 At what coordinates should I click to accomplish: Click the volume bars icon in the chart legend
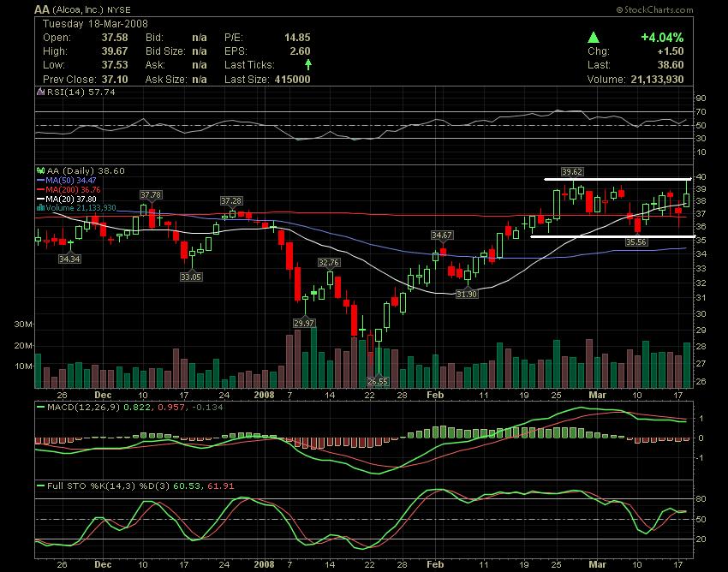[x=40, y=208]
